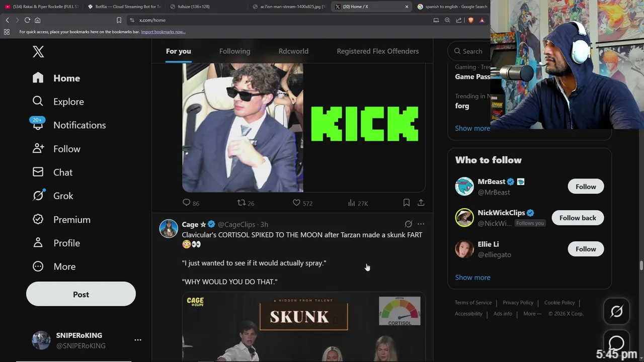Open the forg trending topic
This screenshot has width=644, height=362.
coord(462,106)
